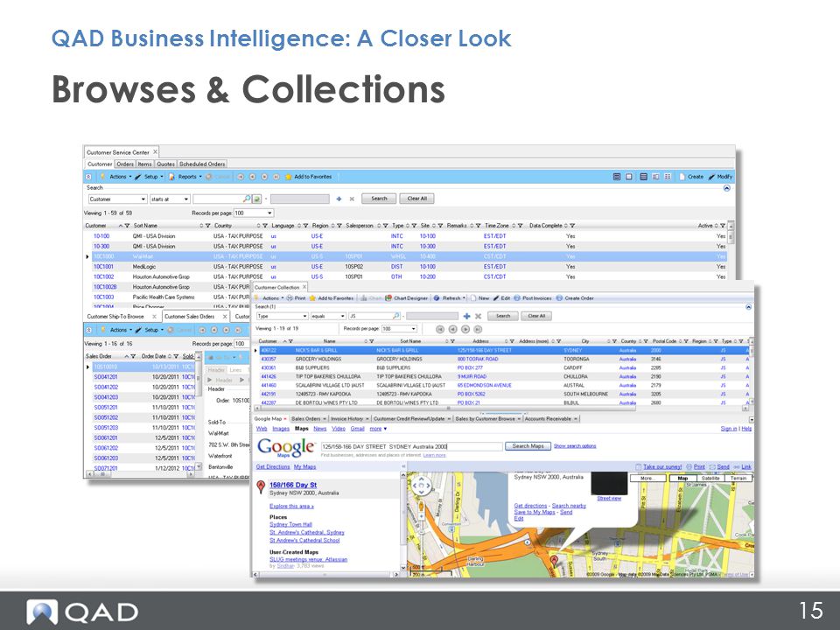Click Add to Favorites star in Customer Service Center
840x630 pixels.
288,177
